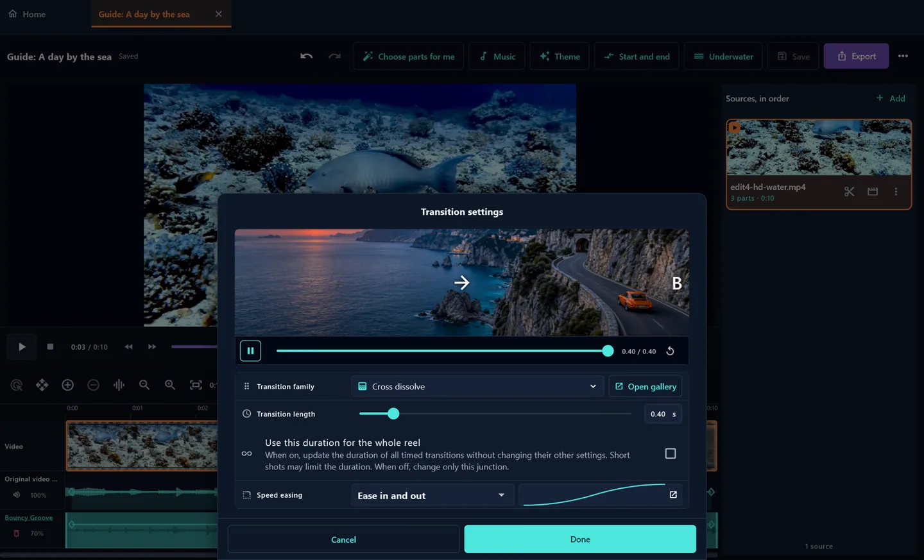Viewport: 924px width, 560px height.
Task: Click the plus-circle add icon in timeline toolbar
Action: (x=67, y=385)
